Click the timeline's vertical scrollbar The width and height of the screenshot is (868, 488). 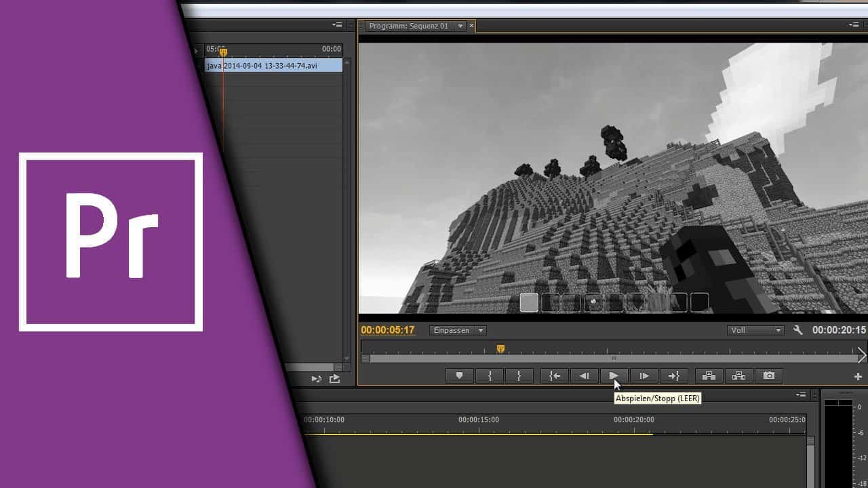pyautogui.click(x=810, y=461)
